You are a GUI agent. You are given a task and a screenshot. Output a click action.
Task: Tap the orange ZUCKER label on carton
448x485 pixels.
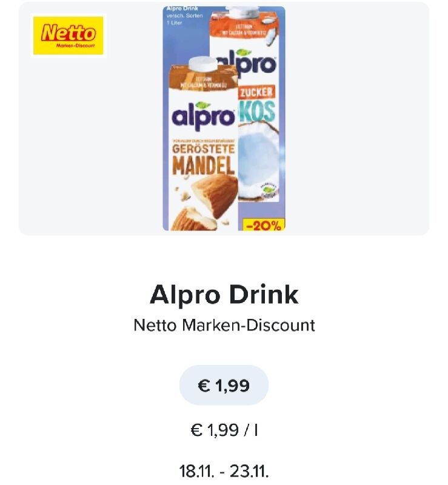(x=256, y=92)
